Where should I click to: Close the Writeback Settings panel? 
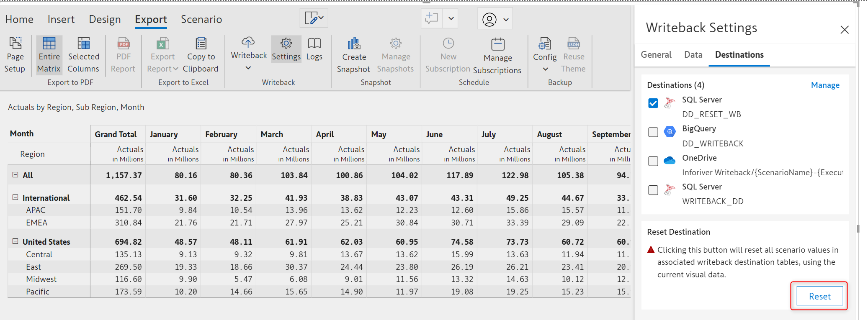pyautogui.click(x=844, y=30)
